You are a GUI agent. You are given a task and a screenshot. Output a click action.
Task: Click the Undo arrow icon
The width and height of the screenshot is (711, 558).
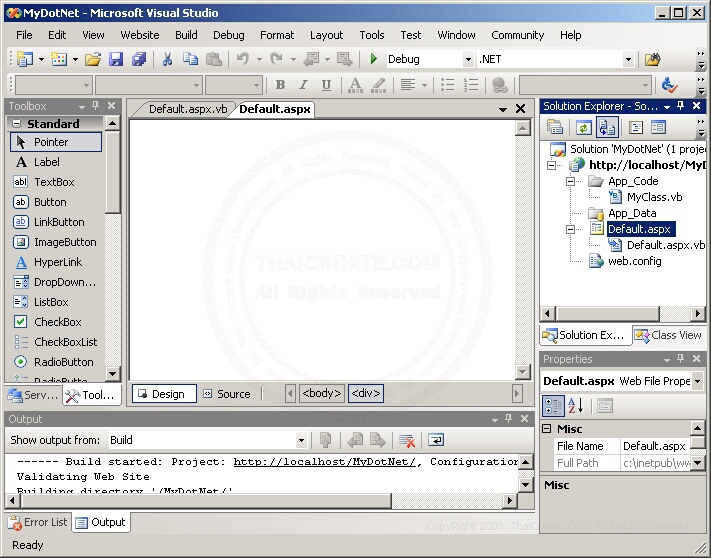(243, 59)
